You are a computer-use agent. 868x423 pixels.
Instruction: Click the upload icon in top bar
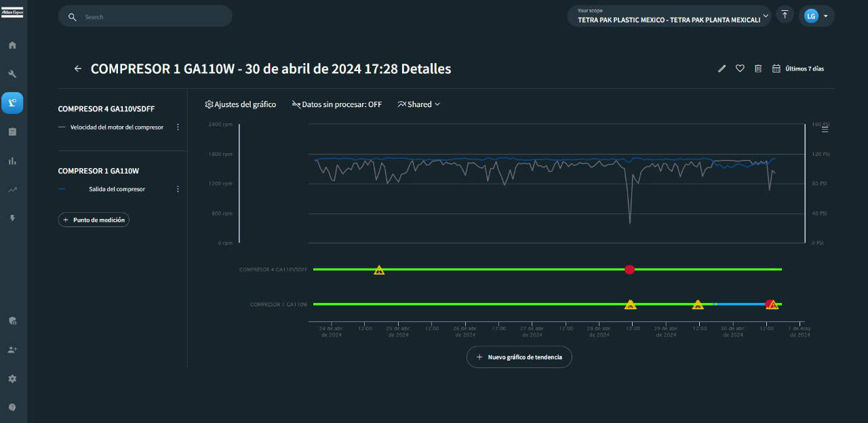785,15
